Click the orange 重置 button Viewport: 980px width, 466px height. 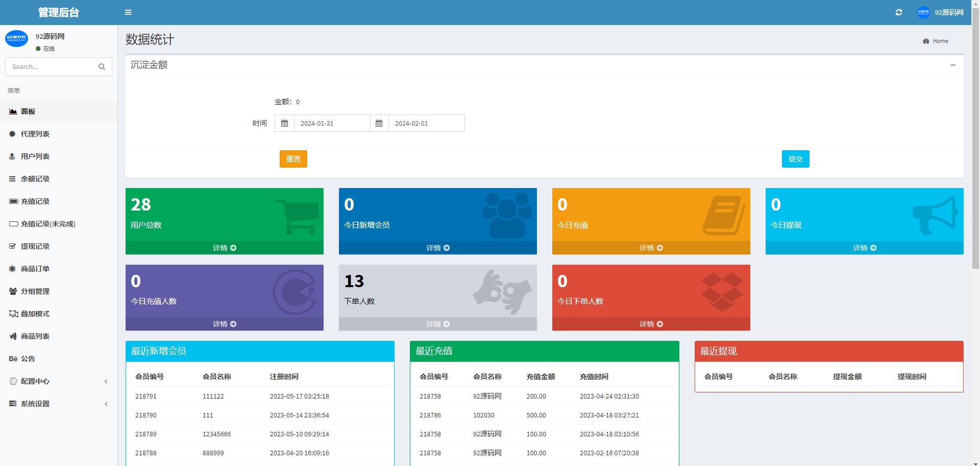point(293,159)
